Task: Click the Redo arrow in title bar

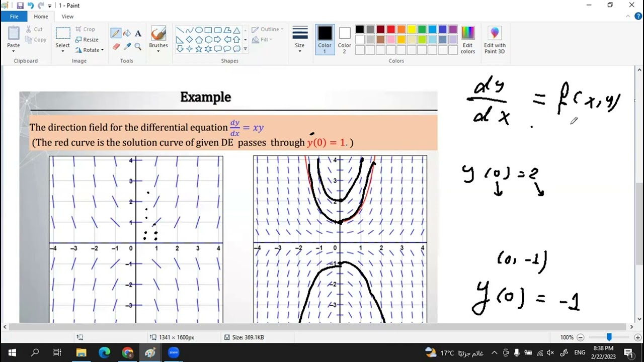Action: [x=40, y=6]
